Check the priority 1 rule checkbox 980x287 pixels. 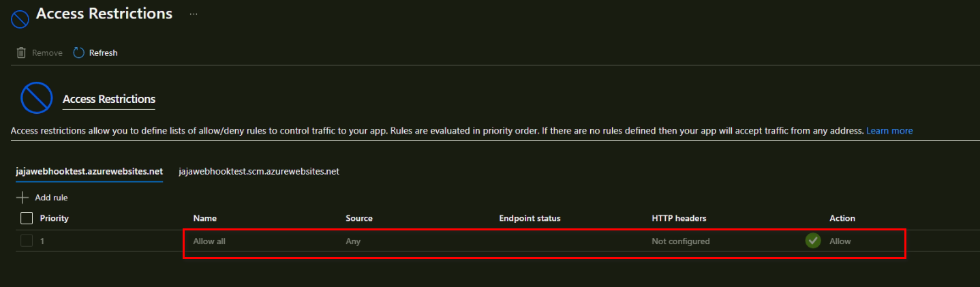point(27,241)
